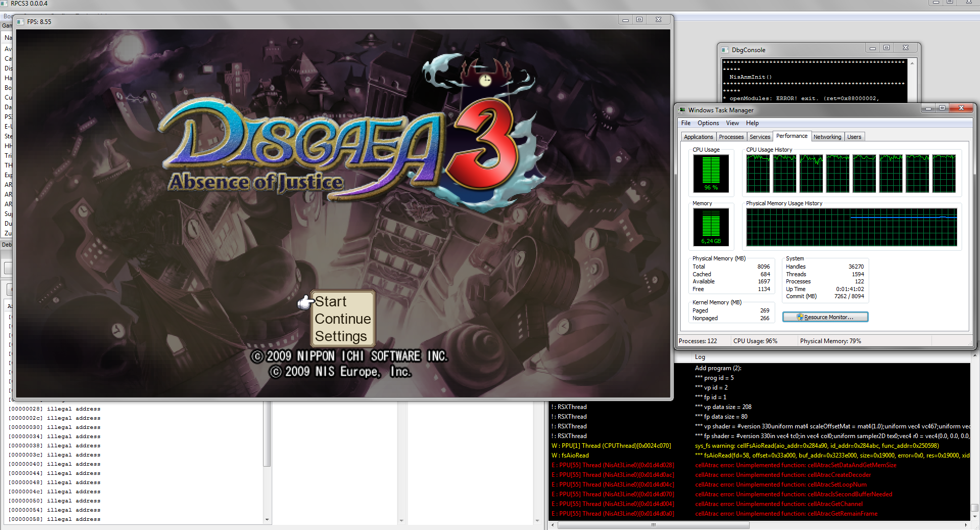Select '[00000040] illegal address' line
Viewport: 980px width, 530px height.
pos(54,464)
